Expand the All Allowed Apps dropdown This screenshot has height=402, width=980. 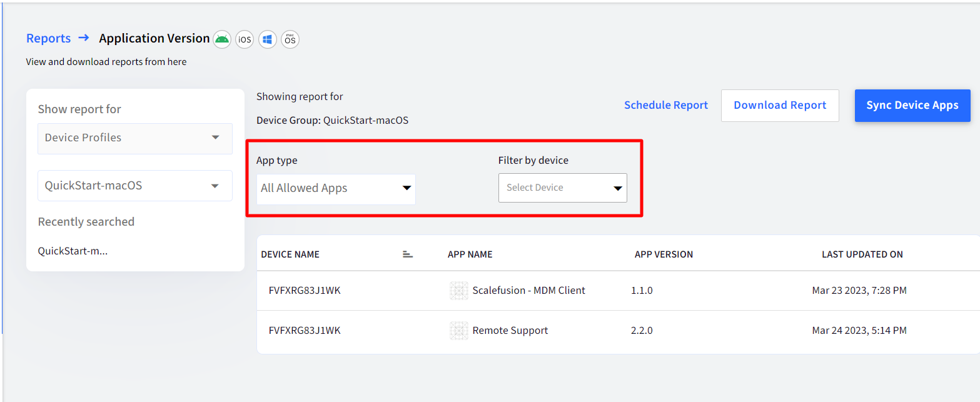tap(336, 189)
